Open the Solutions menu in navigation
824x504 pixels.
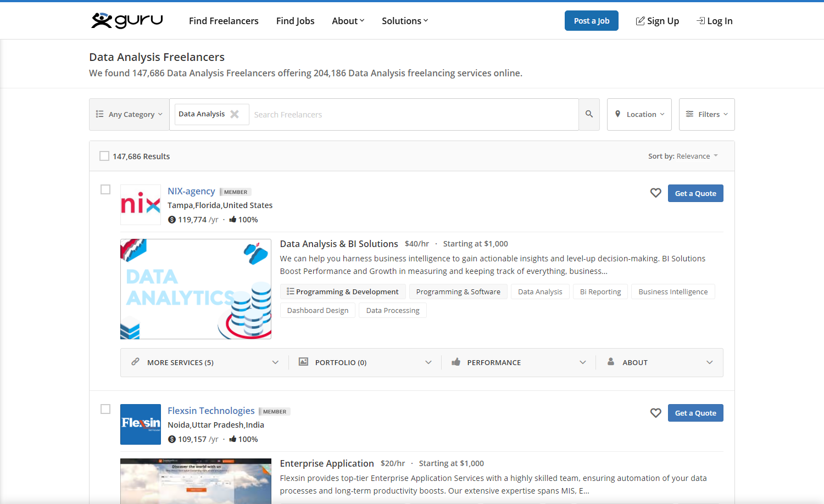(405, 21)
